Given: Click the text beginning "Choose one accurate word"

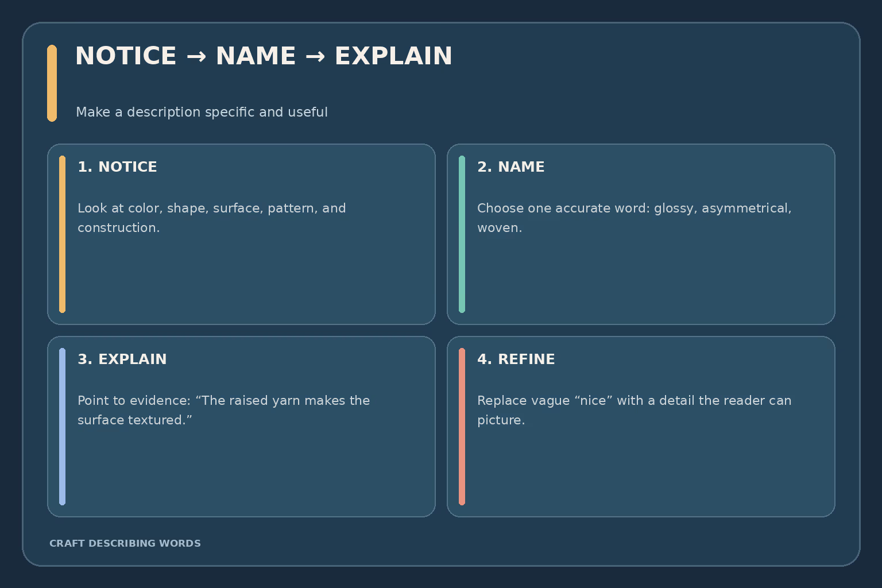Looking at the screenshot, I should 634,218.
